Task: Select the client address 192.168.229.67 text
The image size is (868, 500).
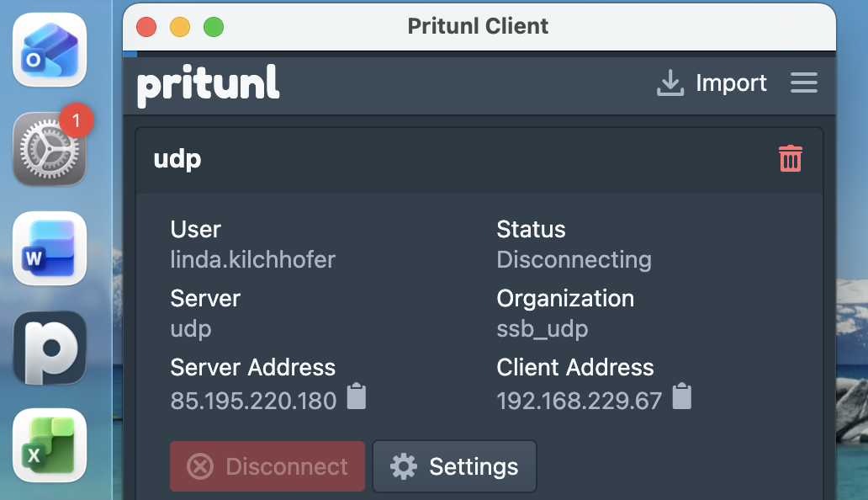Action: 579,401
